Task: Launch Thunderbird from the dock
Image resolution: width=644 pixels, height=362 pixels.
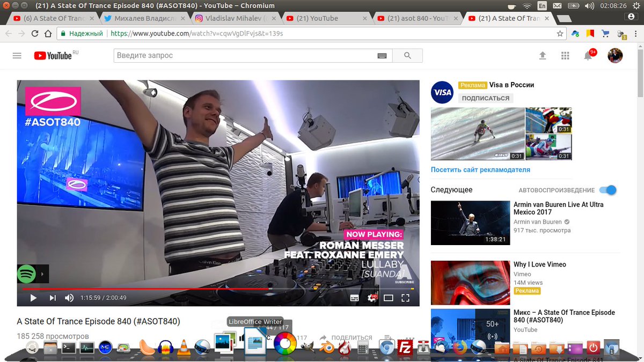Action: point(440,347)
